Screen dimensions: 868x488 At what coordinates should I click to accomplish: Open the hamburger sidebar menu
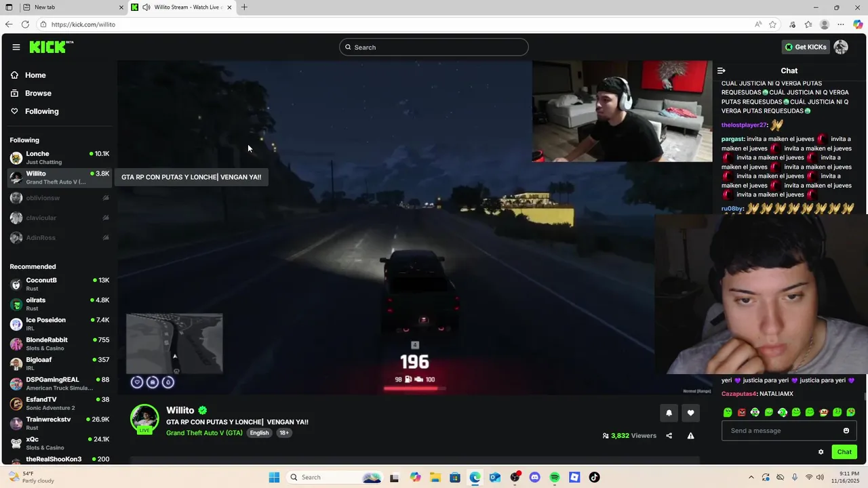coord(16,47)
